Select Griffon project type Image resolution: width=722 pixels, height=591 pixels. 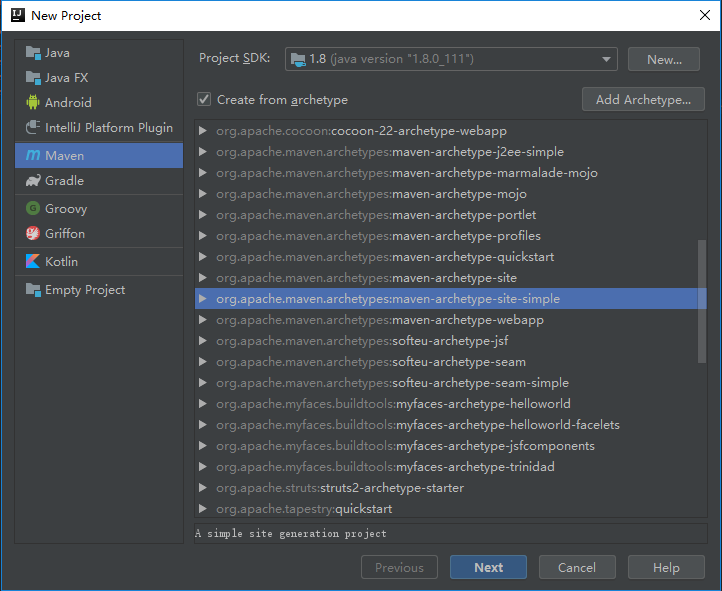tap(99, 233)
